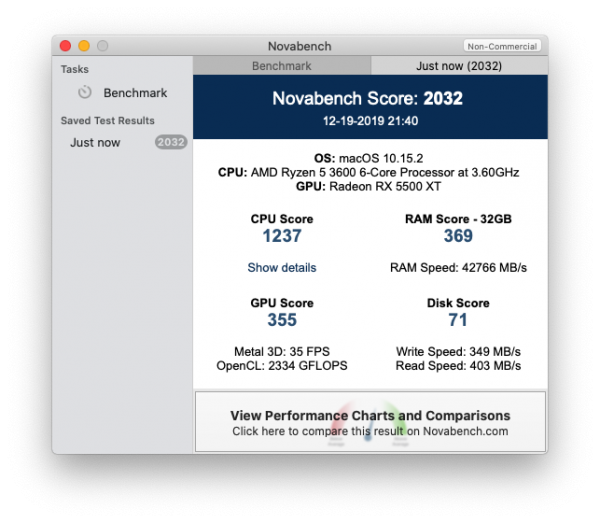This screenshot has height=523, width=600.
Task: Close the Novabench window with red button
Action: [x=65, y=46]
